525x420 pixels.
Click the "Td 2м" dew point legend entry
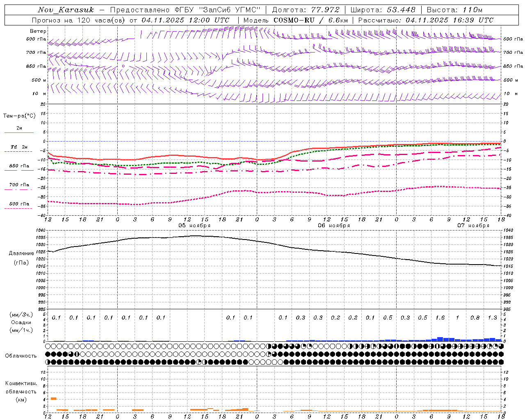[x=19, y=147]
